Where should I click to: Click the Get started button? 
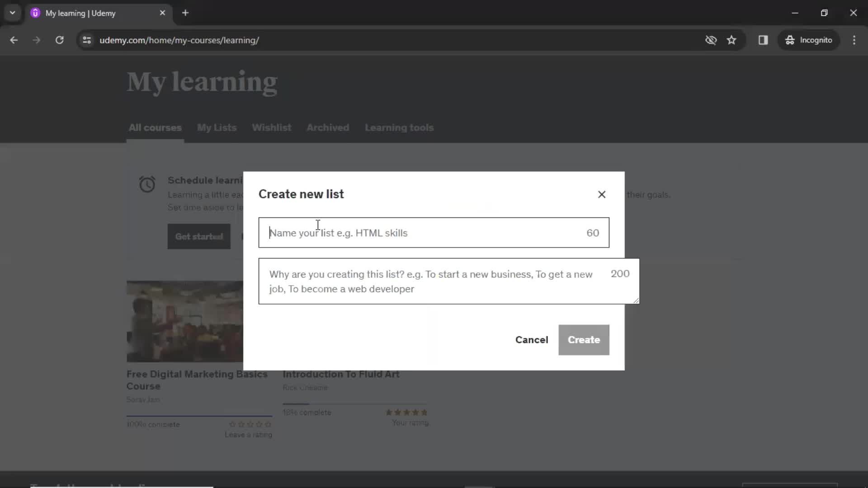point(199,236)
